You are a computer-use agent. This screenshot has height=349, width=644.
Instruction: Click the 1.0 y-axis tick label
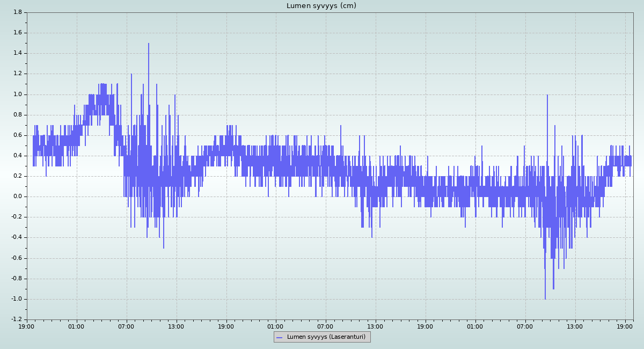click(17, 94)
